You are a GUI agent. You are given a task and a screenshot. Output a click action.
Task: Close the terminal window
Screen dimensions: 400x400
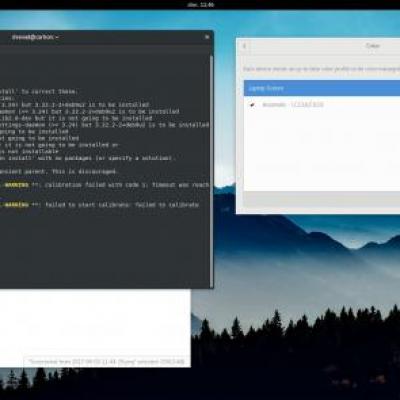pyautogui.click(x=207, y=37)
